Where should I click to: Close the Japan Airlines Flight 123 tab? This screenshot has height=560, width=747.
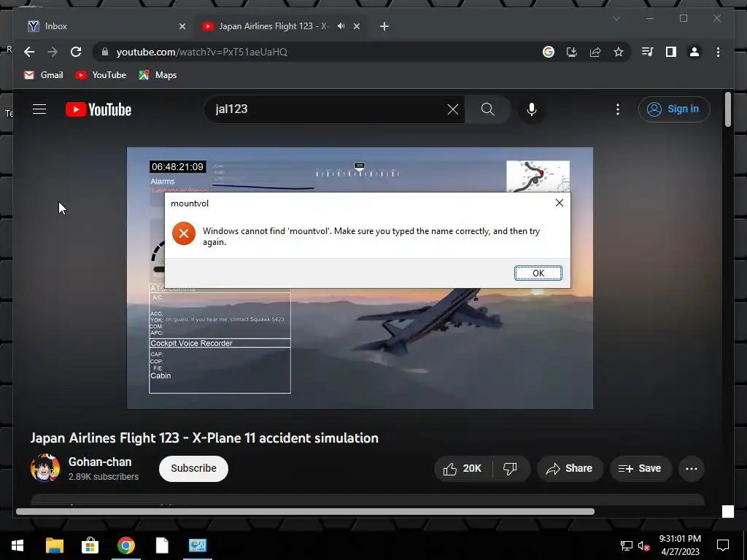(x=356, y=26)
